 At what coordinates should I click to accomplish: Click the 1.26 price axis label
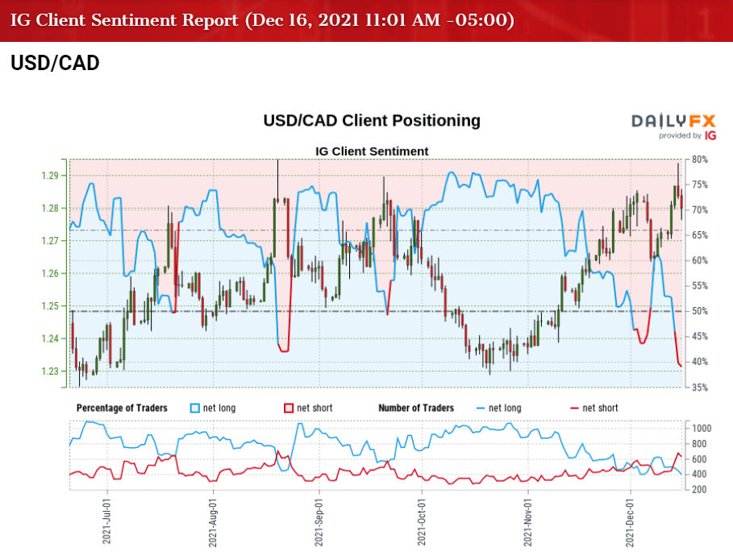point(49,273)
